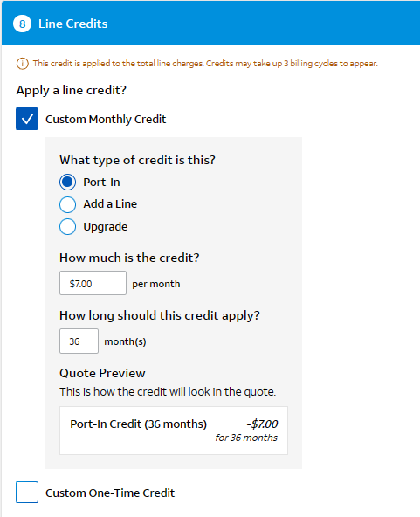Click the Apply a line credit heading
420x517 pixels.
(72, 90)
